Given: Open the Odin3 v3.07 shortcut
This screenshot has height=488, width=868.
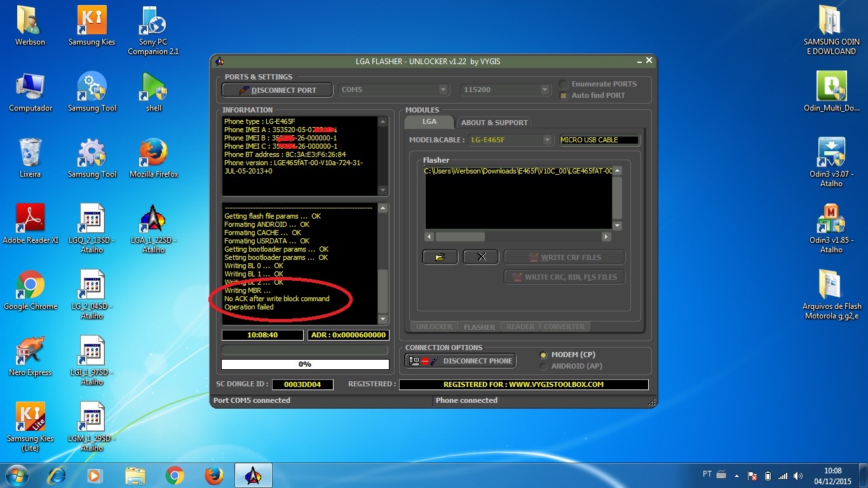Looking at the screenshot, I should coord(831,162).
